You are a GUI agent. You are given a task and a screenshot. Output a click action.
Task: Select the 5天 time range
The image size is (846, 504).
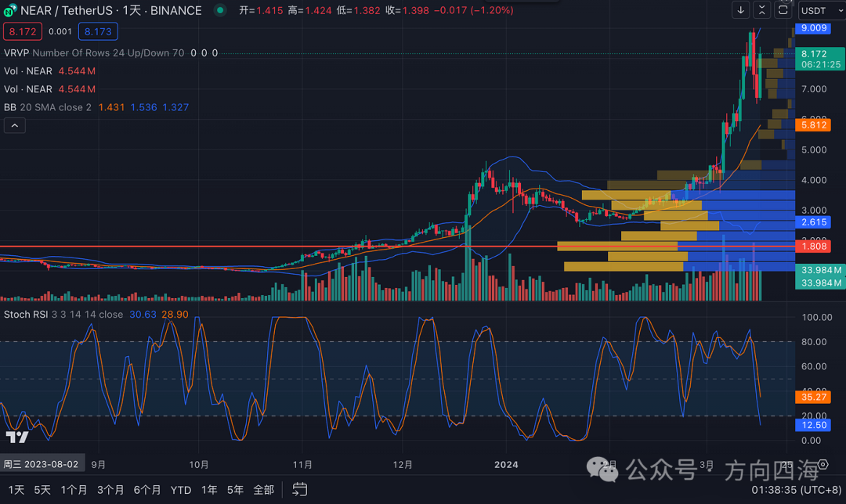[42, 490]
